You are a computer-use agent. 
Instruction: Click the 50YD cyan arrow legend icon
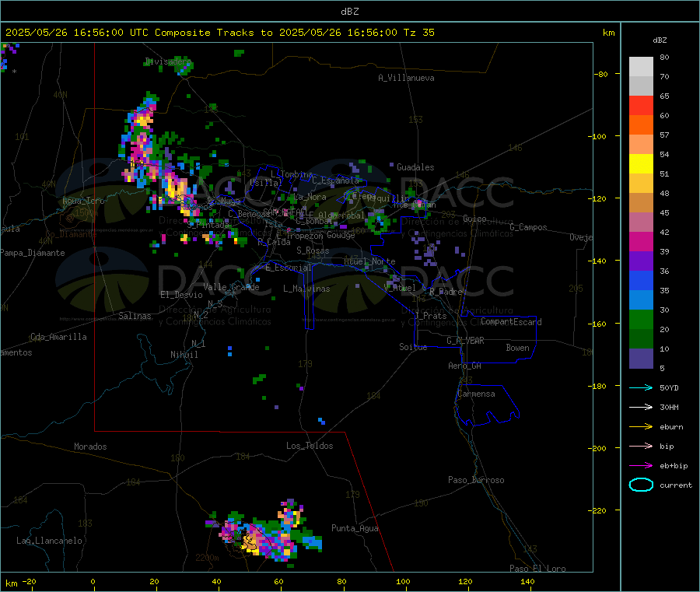click(641, 387)
